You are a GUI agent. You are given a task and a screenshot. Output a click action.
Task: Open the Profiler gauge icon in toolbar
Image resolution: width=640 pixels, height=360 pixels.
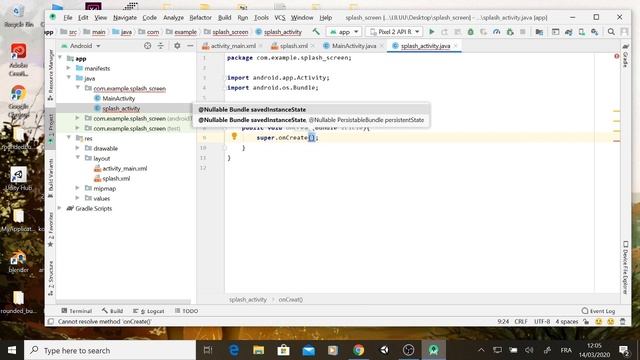click(496, 31)
